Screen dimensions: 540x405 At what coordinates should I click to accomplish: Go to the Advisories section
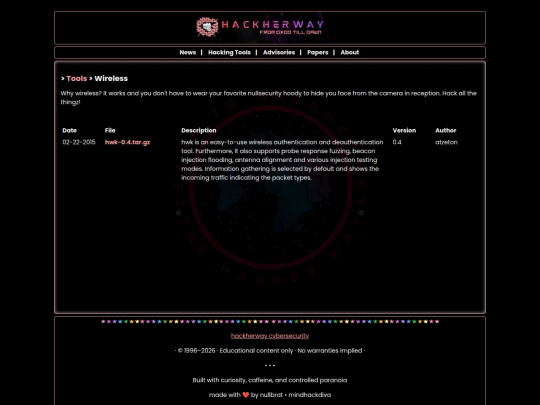tap(279, 52)
